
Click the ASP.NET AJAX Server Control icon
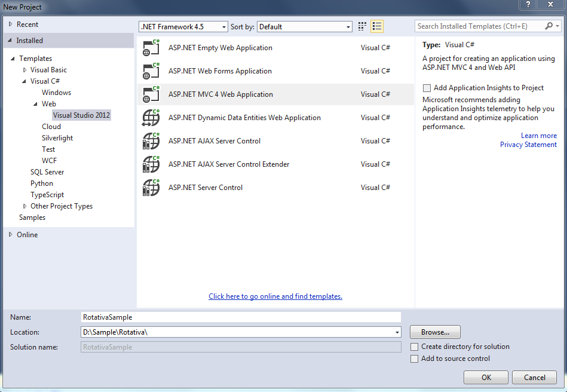pyautogui.click(x=151, y=141)
